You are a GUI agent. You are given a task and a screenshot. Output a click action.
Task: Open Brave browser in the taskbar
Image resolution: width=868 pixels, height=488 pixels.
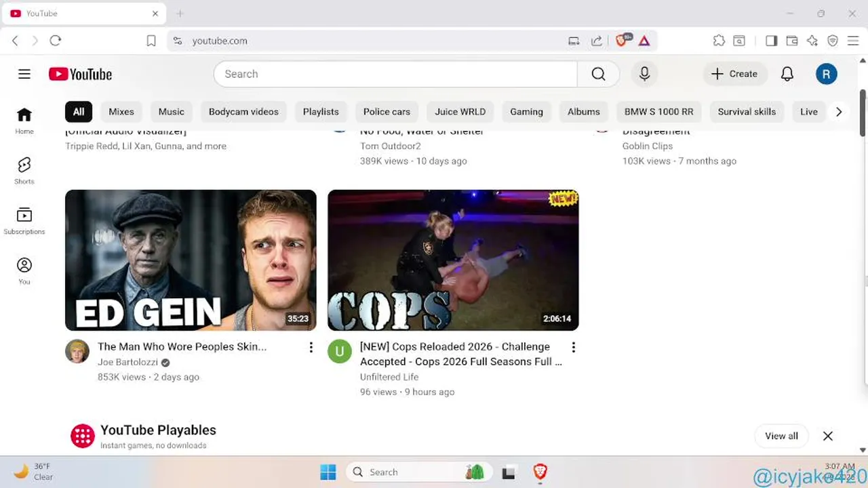coord(540,472)
